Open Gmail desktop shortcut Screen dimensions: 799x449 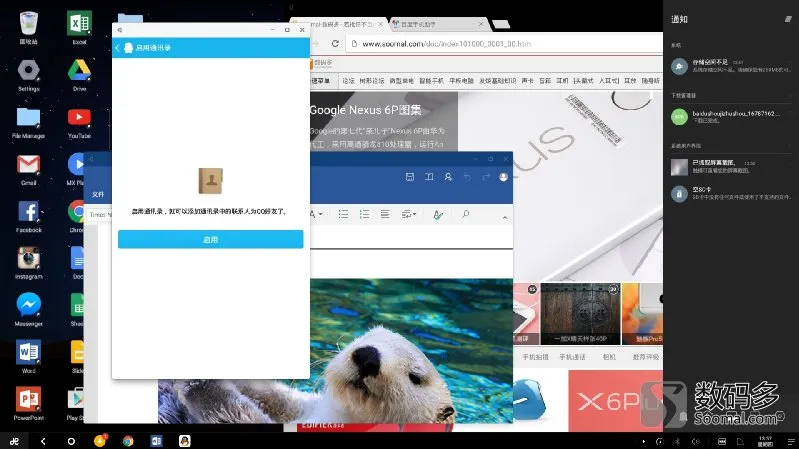click(29, 169)
